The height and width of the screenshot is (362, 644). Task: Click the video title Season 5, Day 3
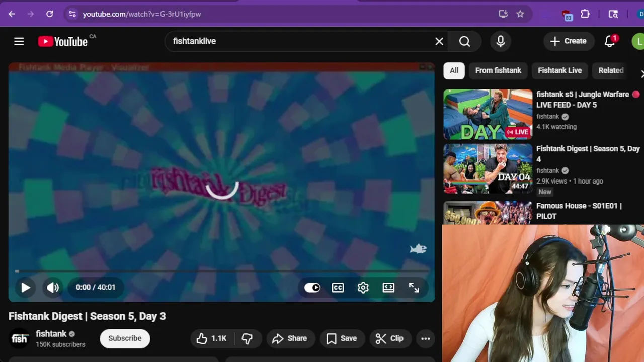coord(87,316)
